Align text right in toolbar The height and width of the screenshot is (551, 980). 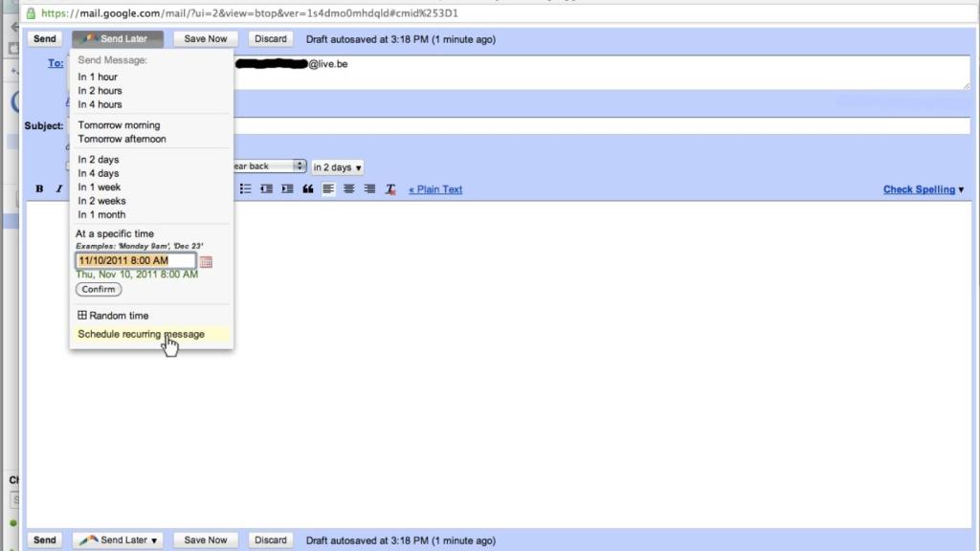click(x=369, y=189)
